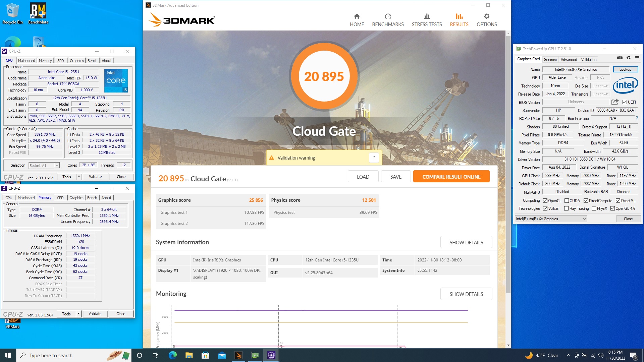This screenshot has height=362, width=644.
Task: Open Recycle Bin desktop icon
Action: click(x=13, y=14)
